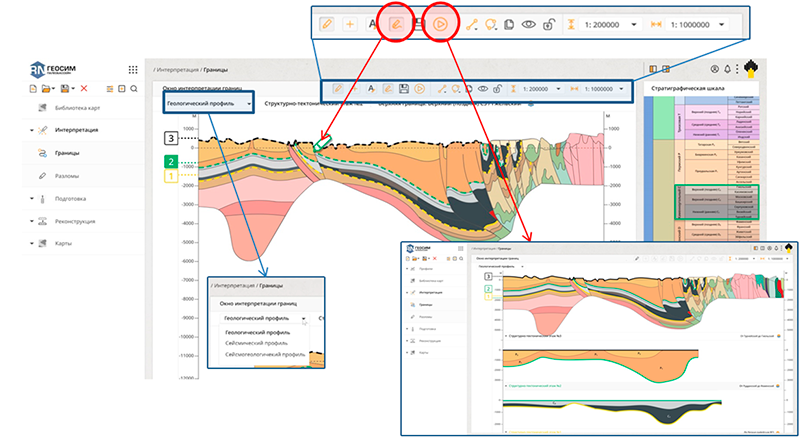Select Сейсмогеологический профиль in enlarged dropdown list
The image size is (800, 437).
(x=265, y=354)
